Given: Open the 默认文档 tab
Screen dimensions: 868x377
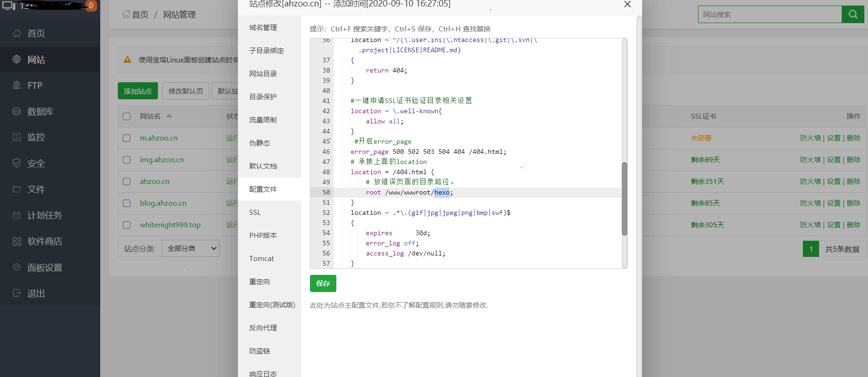Looking at the screenshot, I should [x=269, y=166].
